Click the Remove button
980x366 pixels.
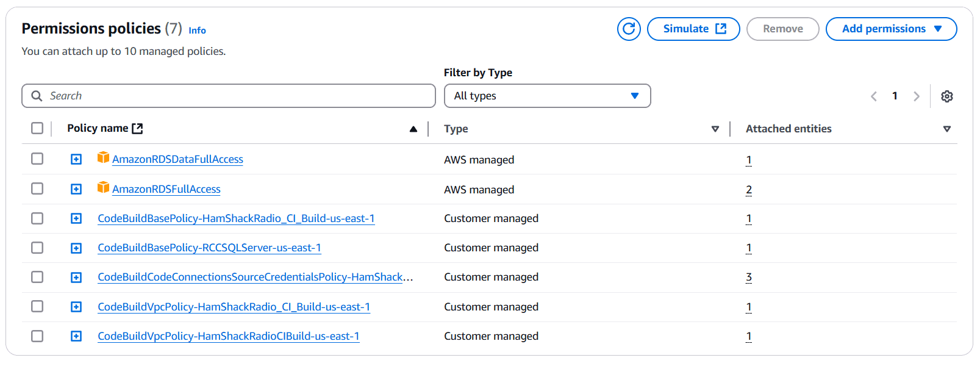tap(782, 29)
